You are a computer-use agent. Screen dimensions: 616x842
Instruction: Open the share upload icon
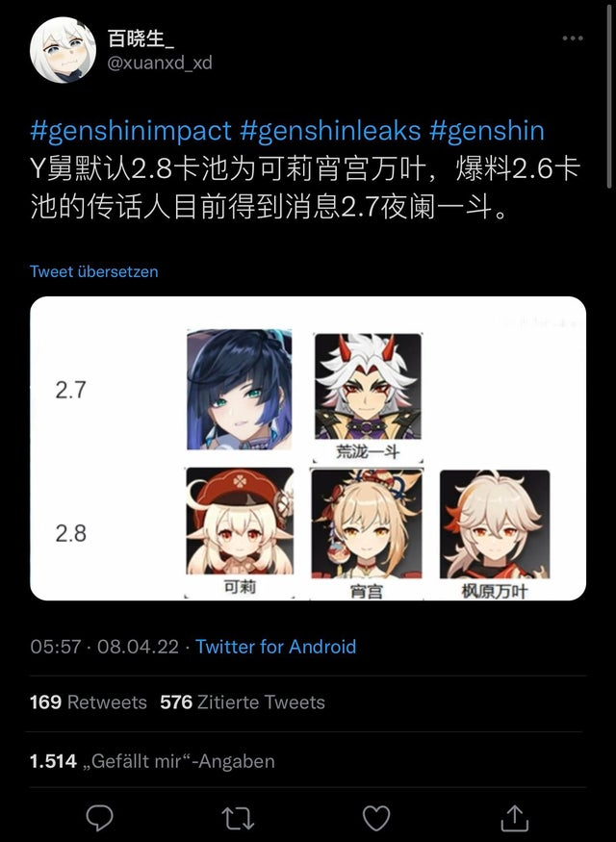[515, 817]
